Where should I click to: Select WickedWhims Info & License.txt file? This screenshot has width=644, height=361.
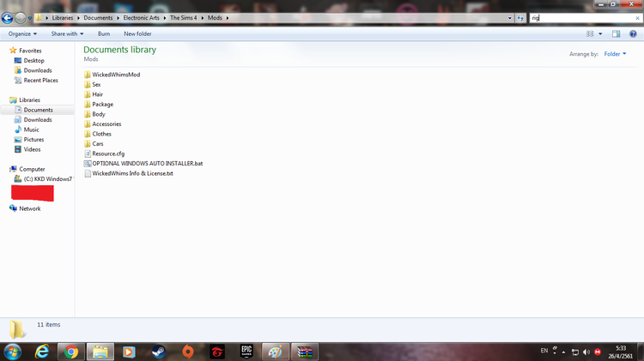132,173
